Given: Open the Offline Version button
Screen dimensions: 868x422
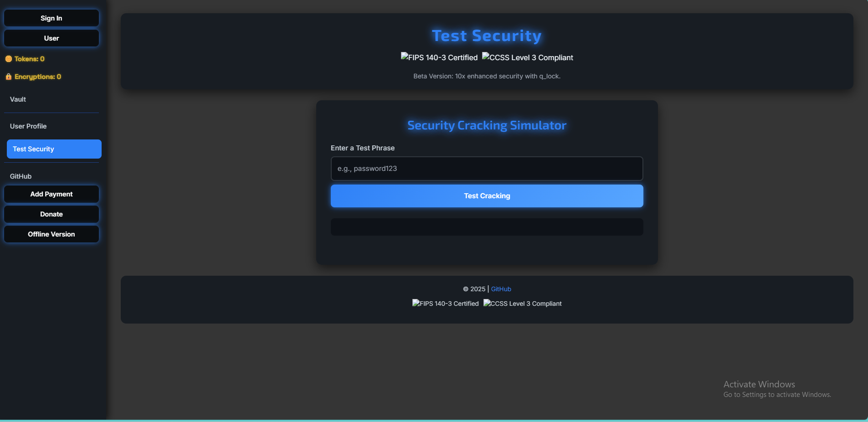Looking at the screenshot, I should pyautogui.click(x=51, y=234).
